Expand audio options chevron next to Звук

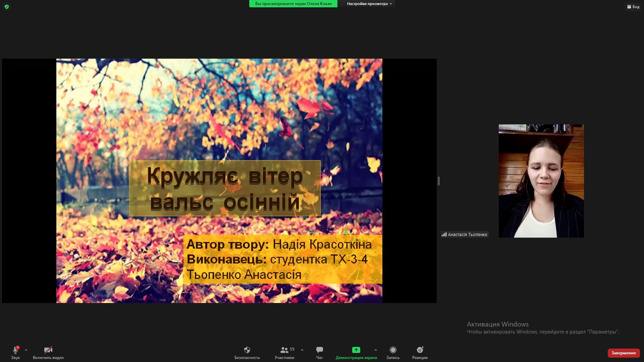click(x=26, y=350)
